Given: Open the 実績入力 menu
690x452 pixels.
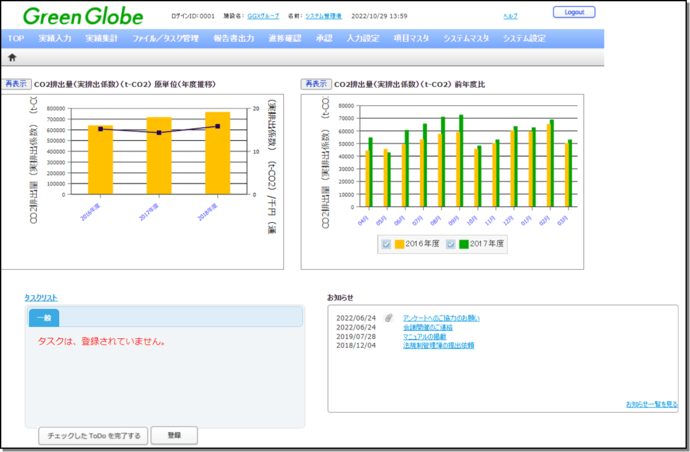Looking at the screenshot, I should (x=55, y=38).
